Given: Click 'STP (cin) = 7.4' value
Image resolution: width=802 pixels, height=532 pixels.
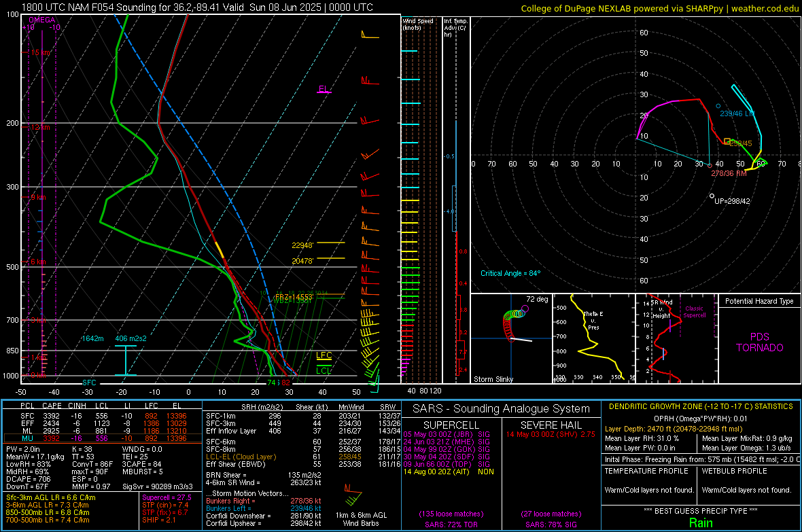Looking at the screenshot, I should (165, 505).
